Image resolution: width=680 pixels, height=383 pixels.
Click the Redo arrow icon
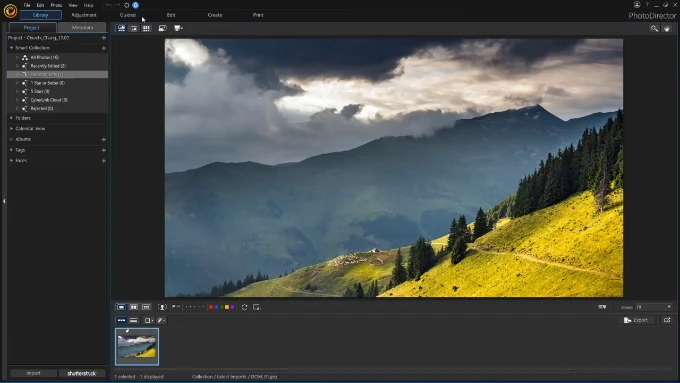[x=117, y=5]
